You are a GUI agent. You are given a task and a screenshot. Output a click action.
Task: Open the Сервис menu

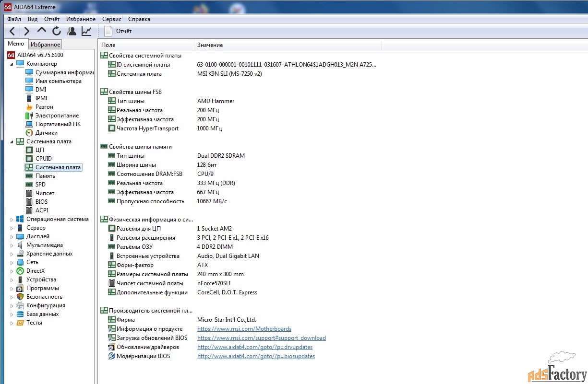[x=112, y=19]
